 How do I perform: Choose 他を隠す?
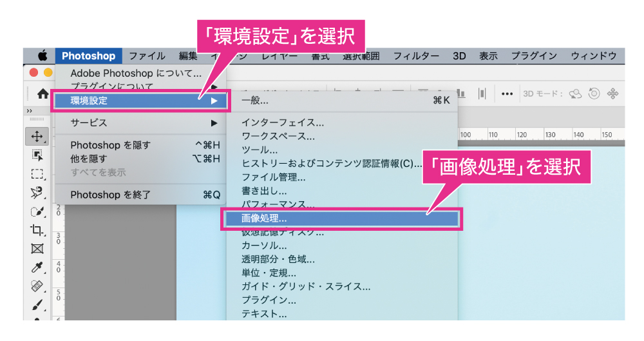click(x=140, y=159)
